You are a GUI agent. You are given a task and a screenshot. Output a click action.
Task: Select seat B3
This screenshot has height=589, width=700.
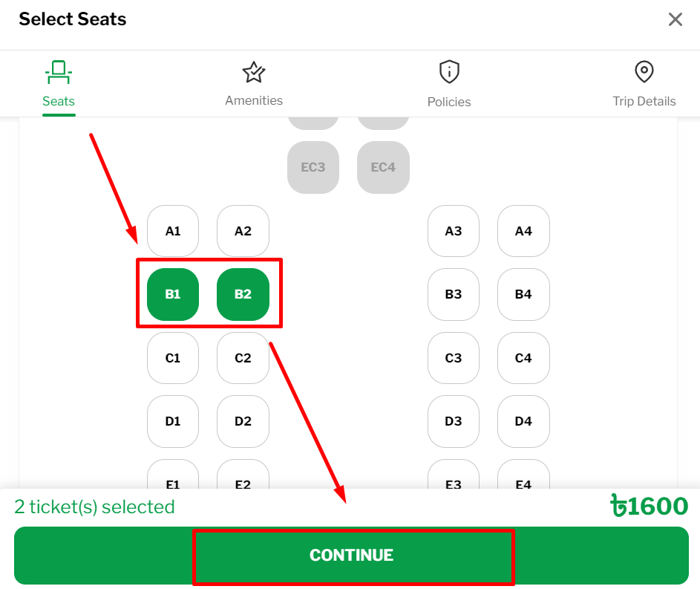coord(454,294)
